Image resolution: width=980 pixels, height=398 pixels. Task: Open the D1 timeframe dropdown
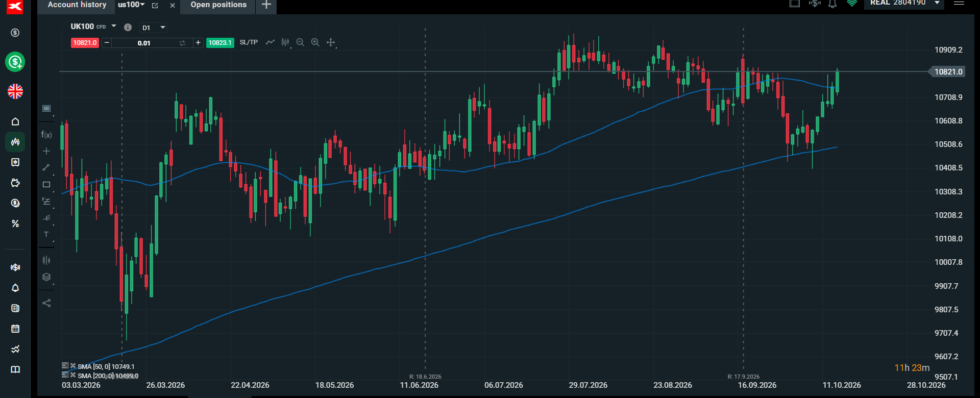tap(154, 28)
